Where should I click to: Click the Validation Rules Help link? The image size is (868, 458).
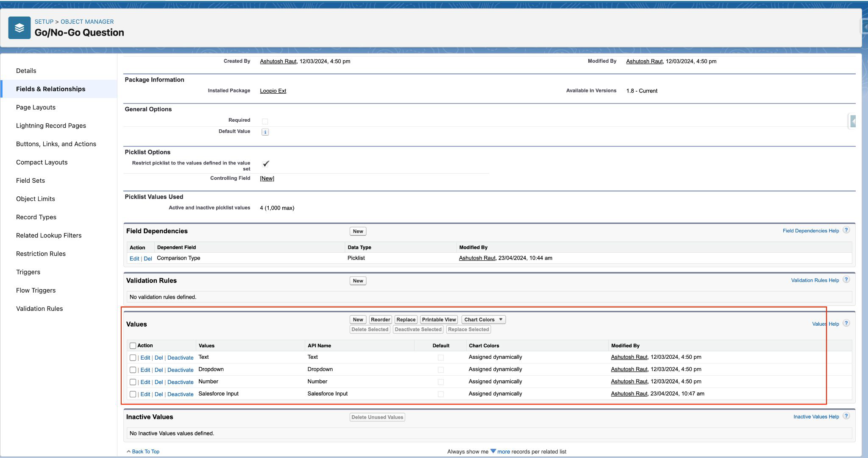815,280
